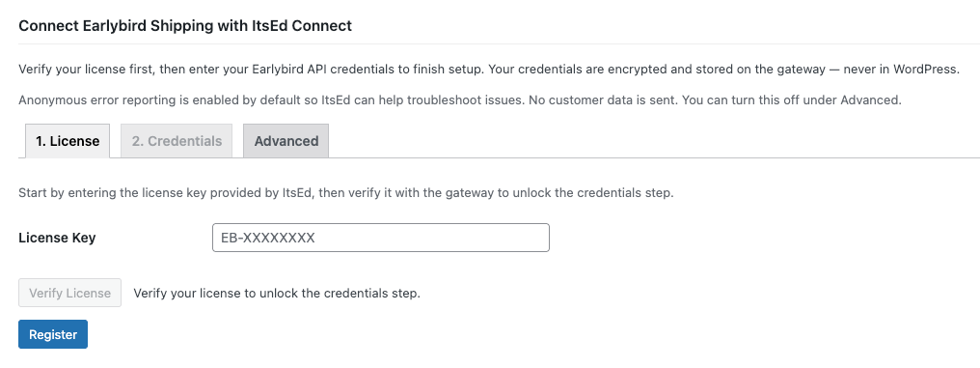
Task: Switch to the 1. License tab
Action: tap(68, 141)
